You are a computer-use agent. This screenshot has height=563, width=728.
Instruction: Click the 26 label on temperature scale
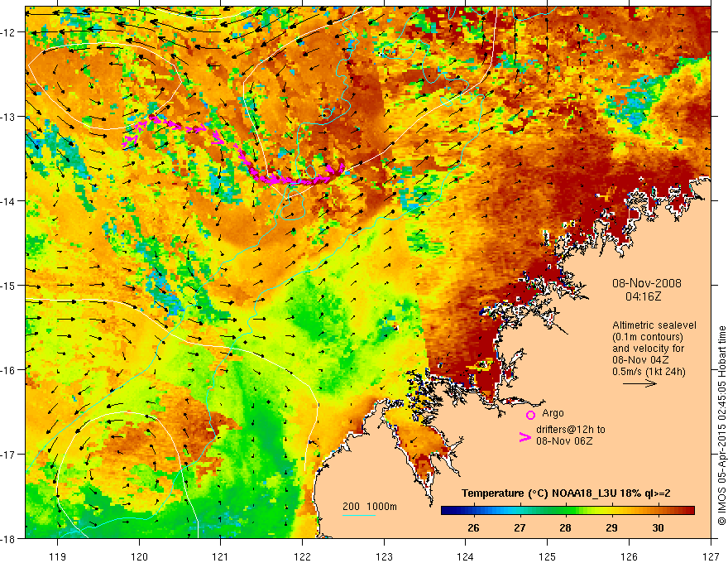pyautogui.click(x=473, y=528)
